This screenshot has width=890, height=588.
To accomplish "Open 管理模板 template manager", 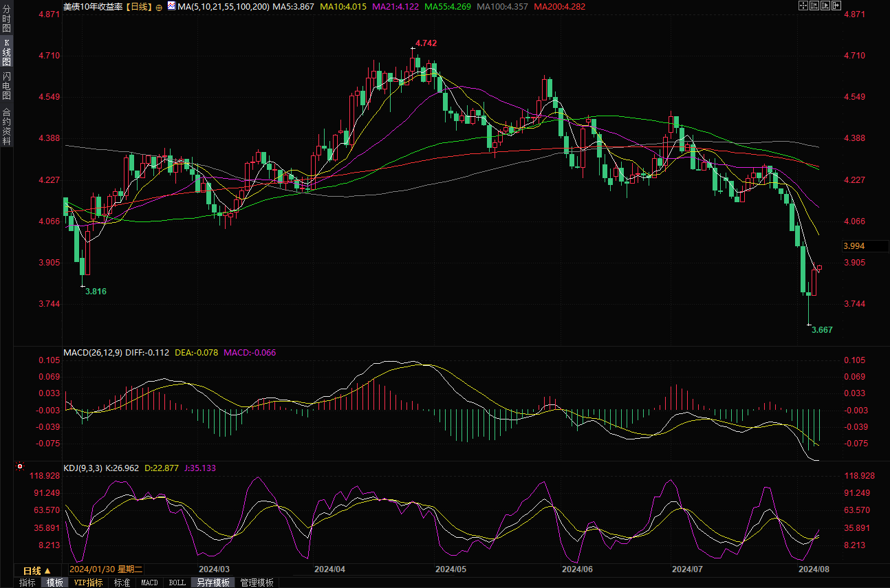I will [257, 582].
